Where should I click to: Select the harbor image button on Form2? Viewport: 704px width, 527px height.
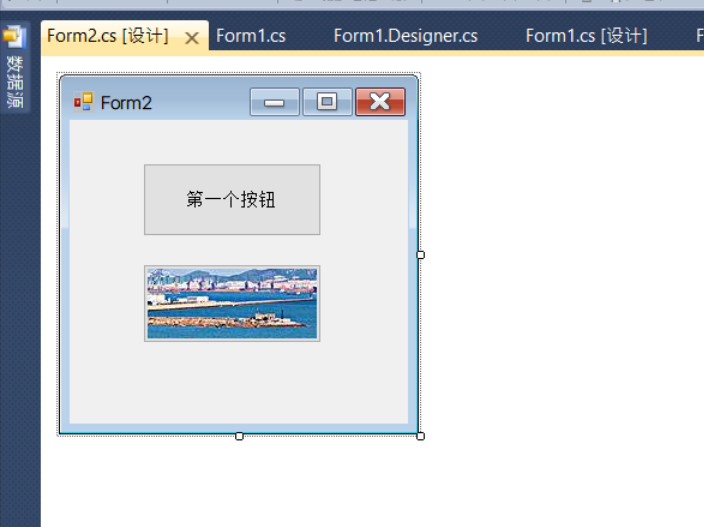232,303
